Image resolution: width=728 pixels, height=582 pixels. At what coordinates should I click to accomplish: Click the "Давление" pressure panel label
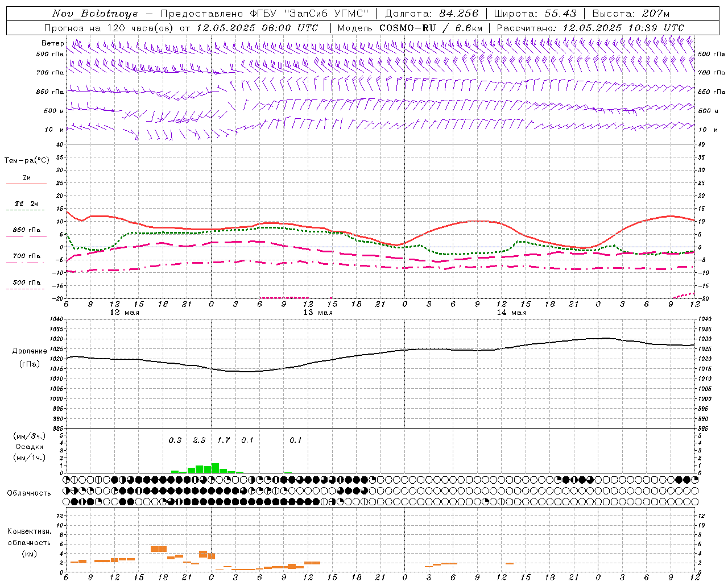28,351
